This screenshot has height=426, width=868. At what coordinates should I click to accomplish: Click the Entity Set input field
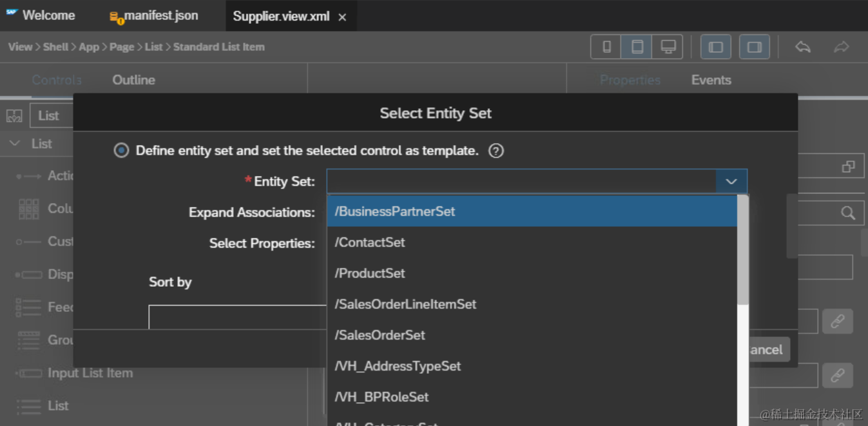pos(521,182)
